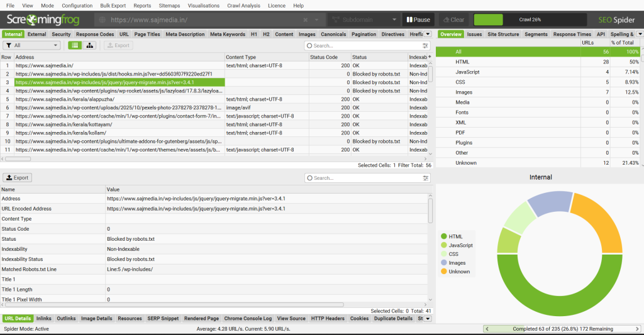644x335 pixels.
Task: Open the Subdomain crawl scope dropdown
Action: (x=364, y=19)
